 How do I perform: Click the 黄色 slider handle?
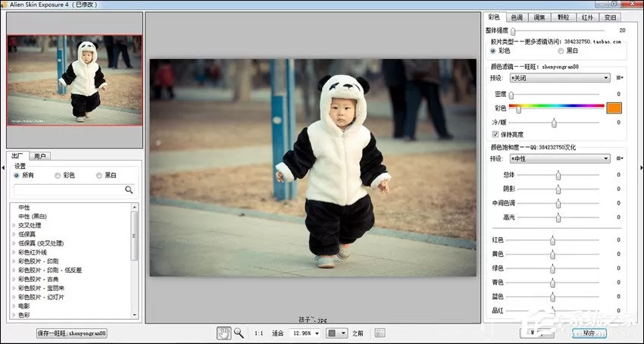click(552, 255)
